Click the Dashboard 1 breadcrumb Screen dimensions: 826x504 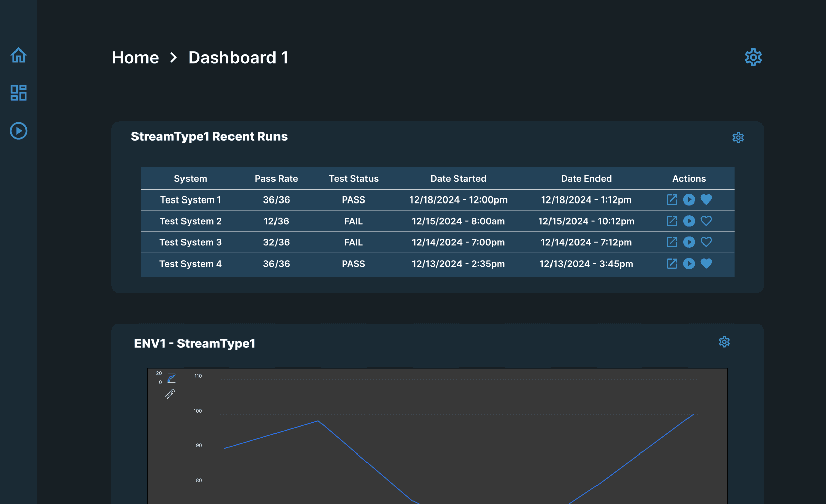tap(238, 57)
